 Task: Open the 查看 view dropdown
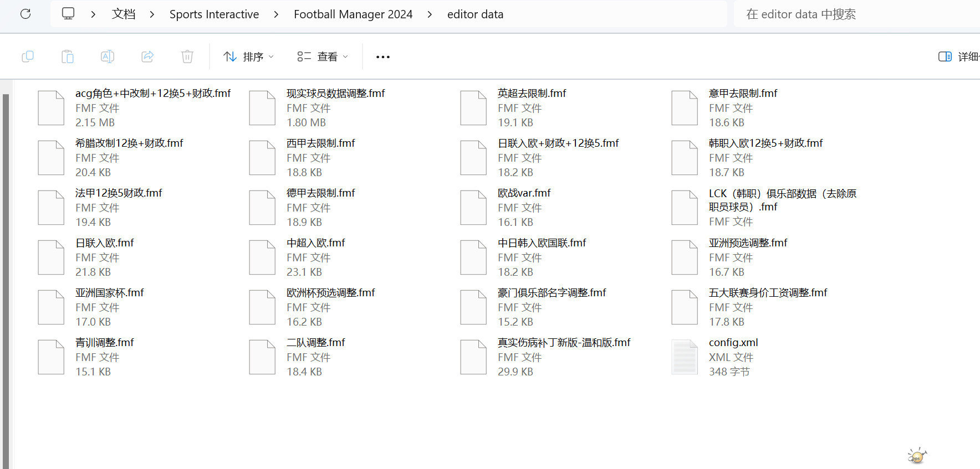point(323,56)
